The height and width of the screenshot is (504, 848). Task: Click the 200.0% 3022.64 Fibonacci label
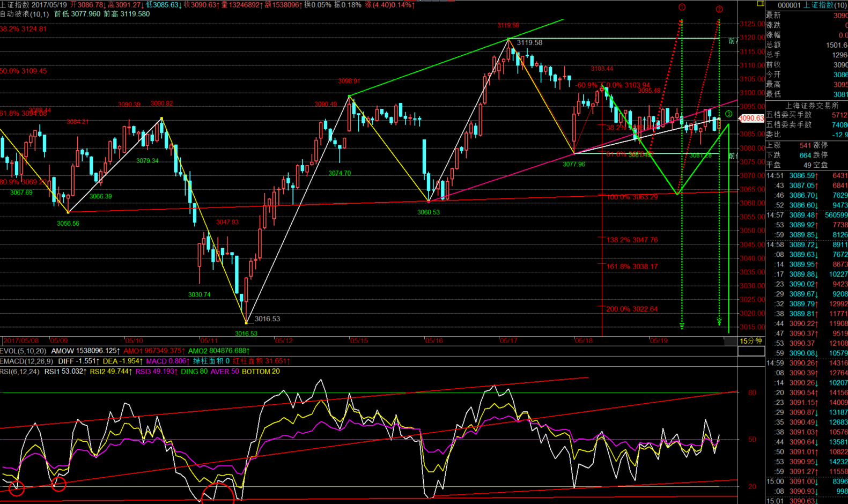(x=632, y=309)
